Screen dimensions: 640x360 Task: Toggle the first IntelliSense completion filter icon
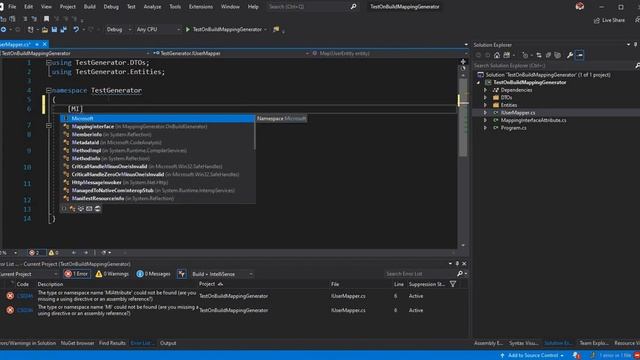pyautogui.click(x=64, y=209)
